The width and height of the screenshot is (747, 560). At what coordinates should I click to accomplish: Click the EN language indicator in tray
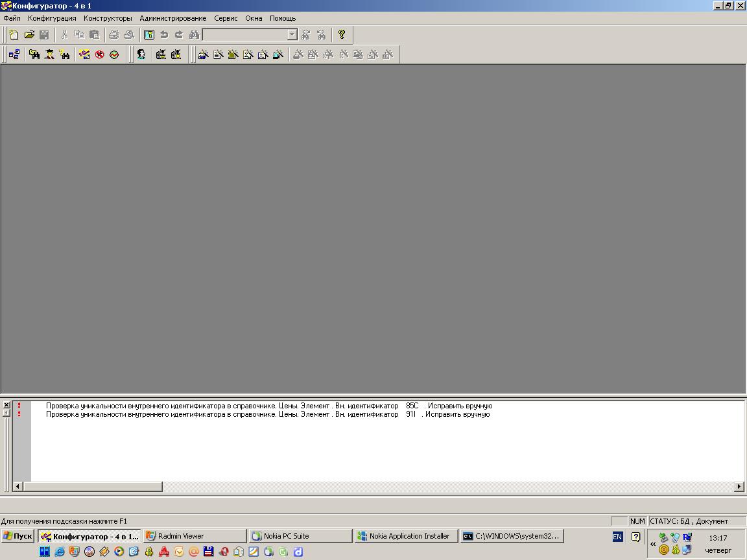(617, 537)
